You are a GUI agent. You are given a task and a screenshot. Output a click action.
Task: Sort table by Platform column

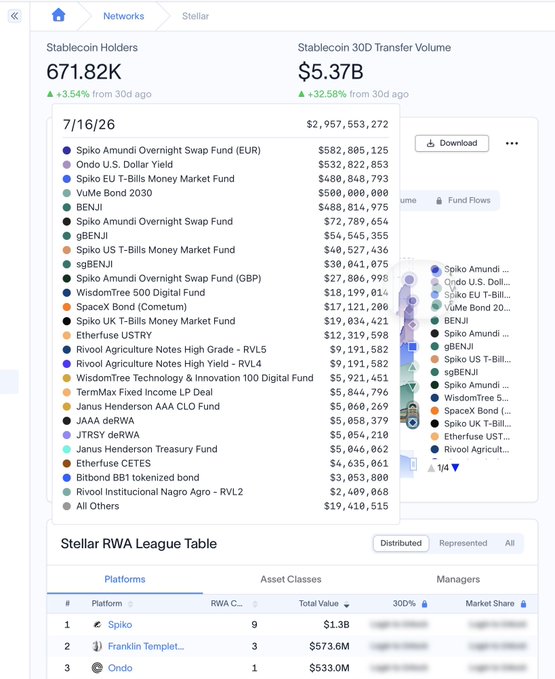112,604
